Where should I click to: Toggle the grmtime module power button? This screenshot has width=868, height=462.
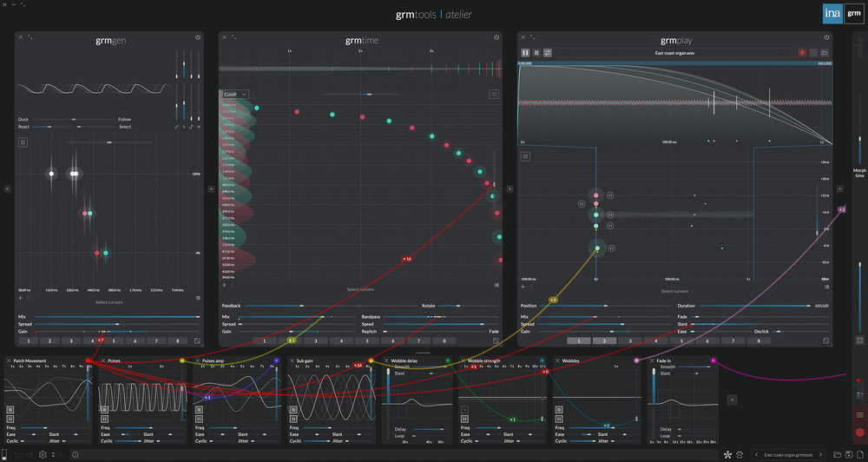click(x=496, y=37)
